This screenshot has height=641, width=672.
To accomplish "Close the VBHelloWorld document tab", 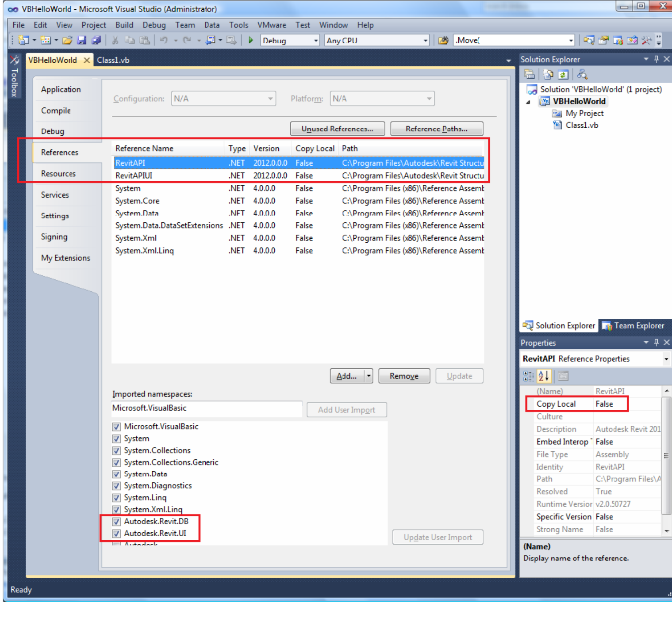I will 87,60.
